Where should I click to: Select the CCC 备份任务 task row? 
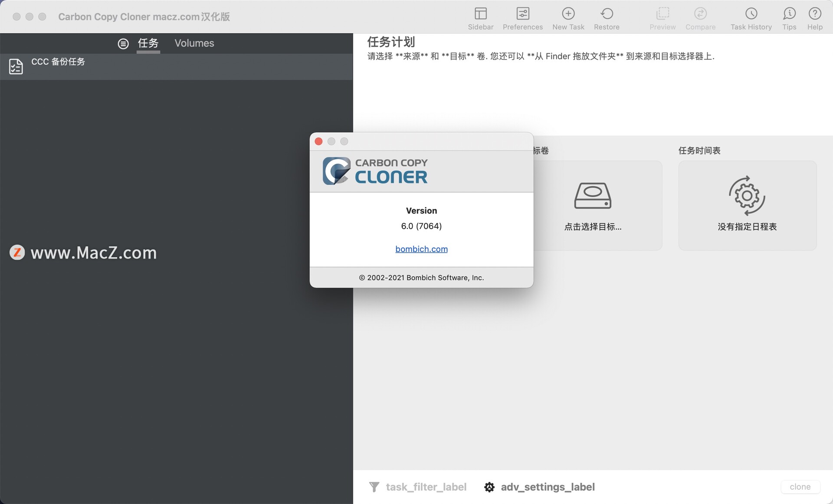click(x=176, y=67)
